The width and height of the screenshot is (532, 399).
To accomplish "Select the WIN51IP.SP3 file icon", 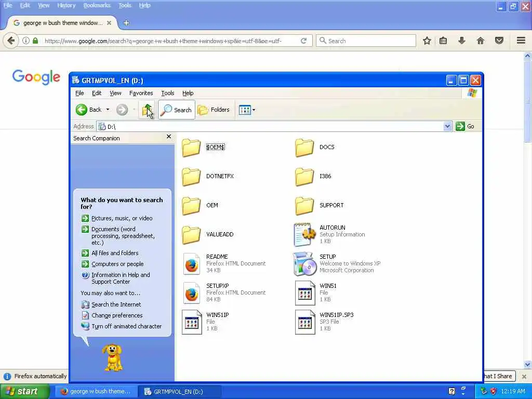I will 304,322.
